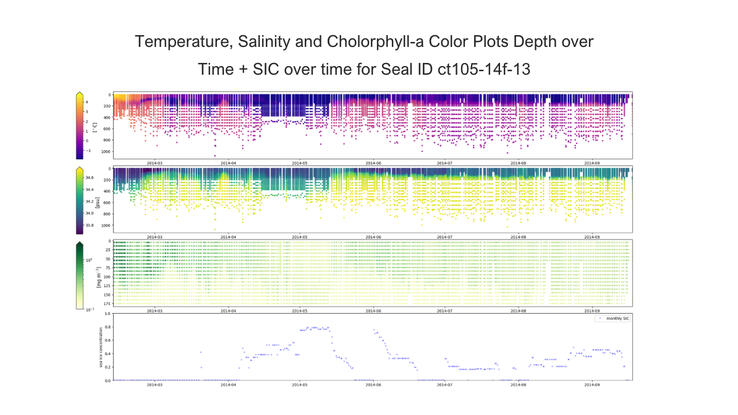
Task: Click the salinity depth plot
Action: pos(370,198)
